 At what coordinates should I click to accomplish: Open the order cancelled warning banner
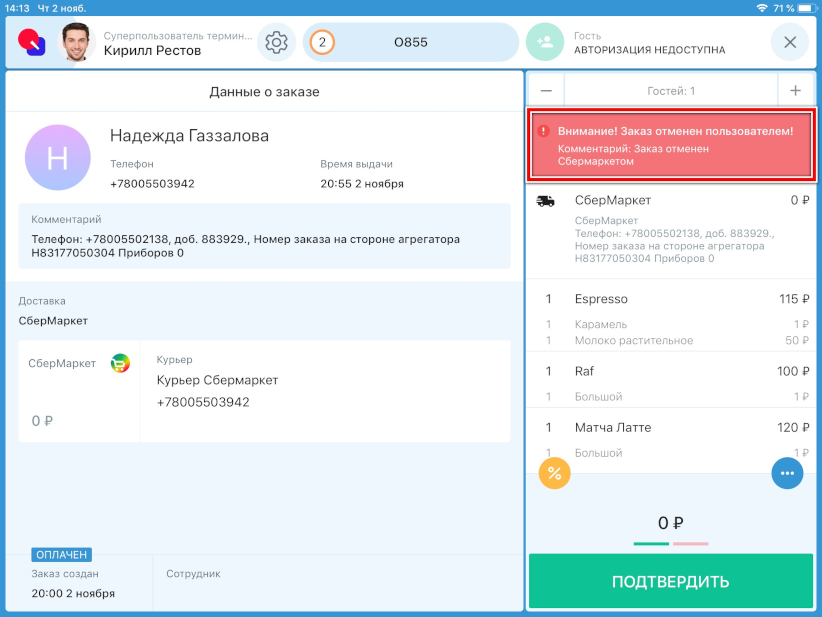point(671,146)
